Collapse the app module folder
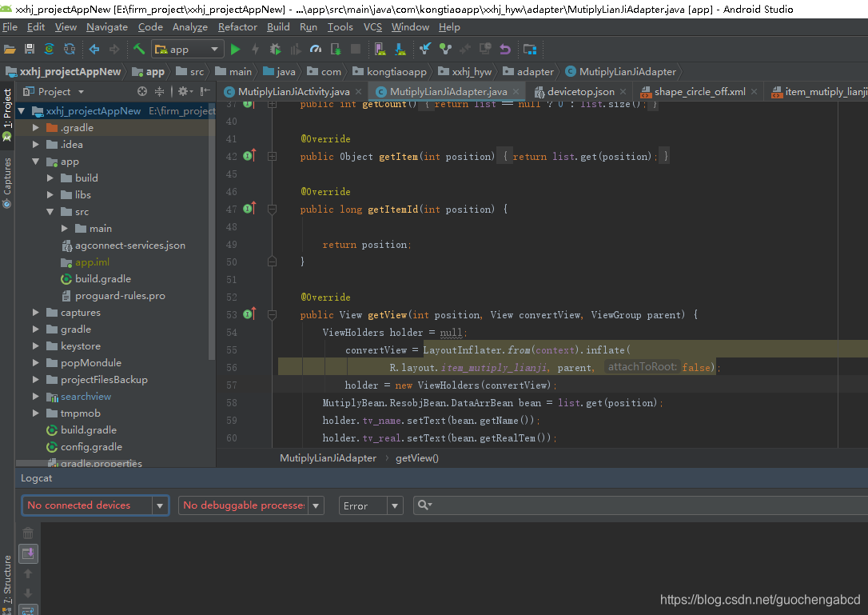 click(35, 162)
